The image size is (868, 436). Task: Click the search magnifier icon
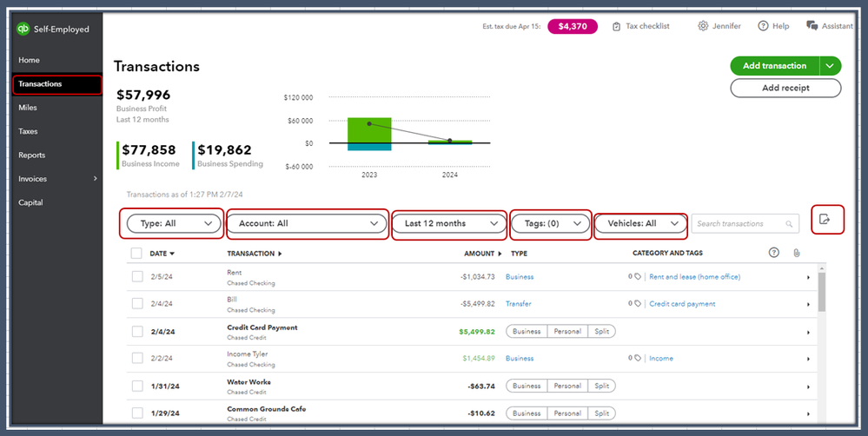coord(789,224)
